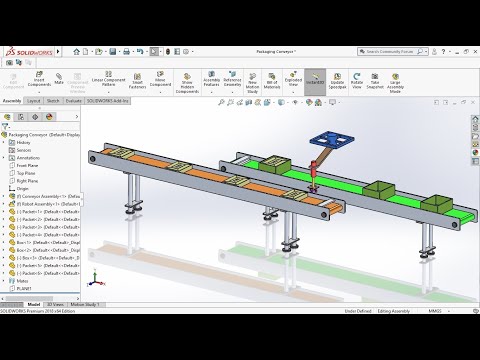Image resolution: width=480 pixels, height=360 pixels.
Task: Switch to the Evaluate ribbon tab
Action: click(x=73, y=101)
